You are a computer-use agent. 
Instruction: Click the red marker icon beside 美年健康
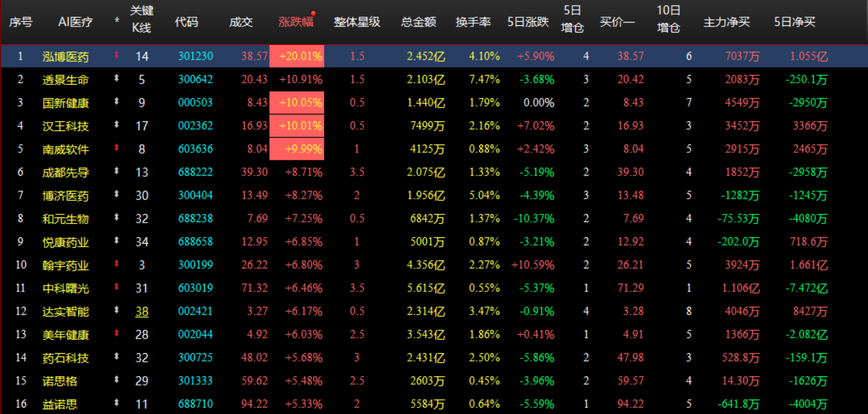coord(117,334)
